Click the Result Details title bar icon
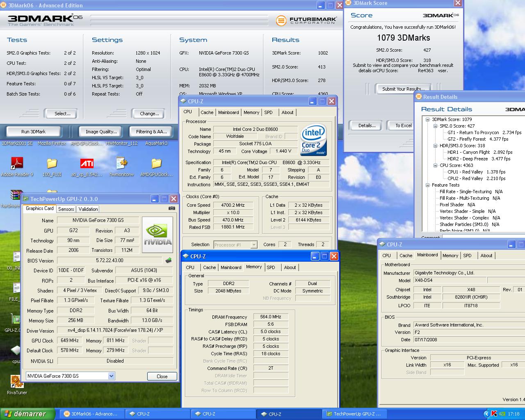 pyautogui.click(x=419, y=97)
